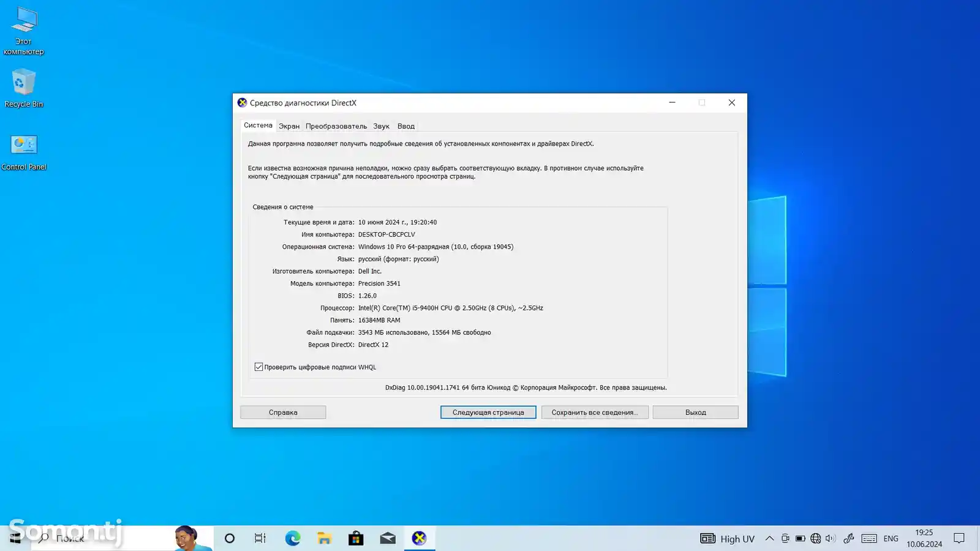Switch to the Ввод tab

click(x=405, y=126)
